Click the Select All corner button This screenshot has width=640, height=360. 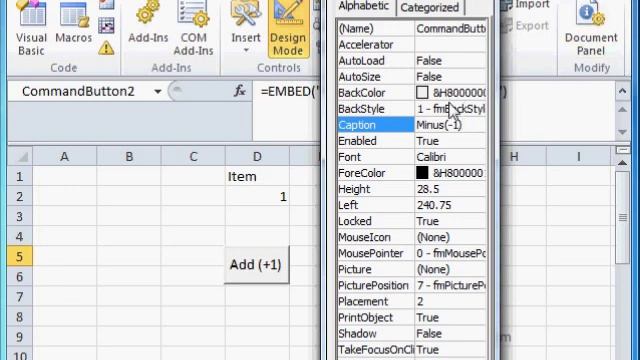point(20,156)
